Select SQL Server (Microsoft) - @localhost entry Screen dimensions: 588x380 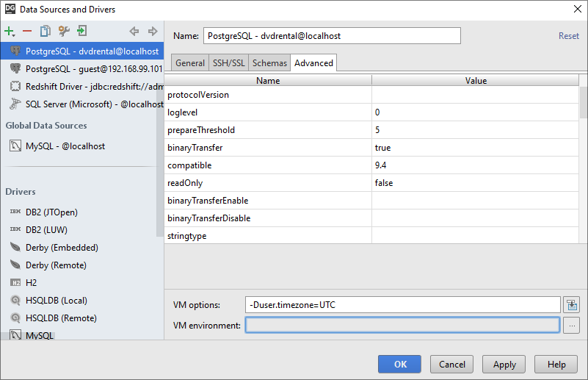[x=82, y=104]
